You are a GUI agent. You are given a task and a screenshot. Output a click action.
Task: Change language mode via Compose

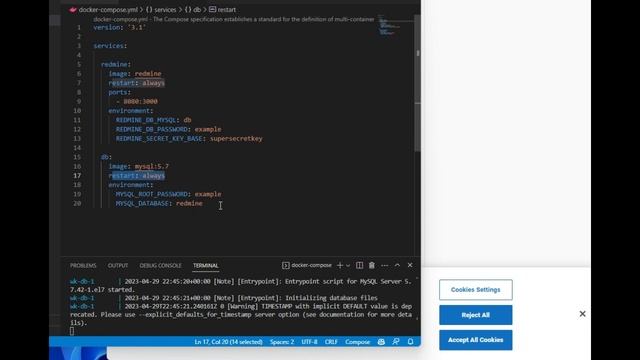pos(357,342)
